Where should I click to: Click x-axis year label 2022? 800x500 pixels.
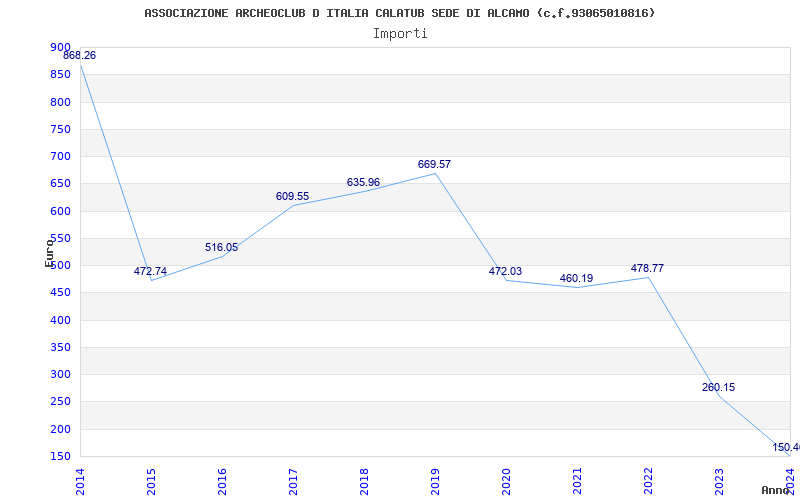pos(648,482)
